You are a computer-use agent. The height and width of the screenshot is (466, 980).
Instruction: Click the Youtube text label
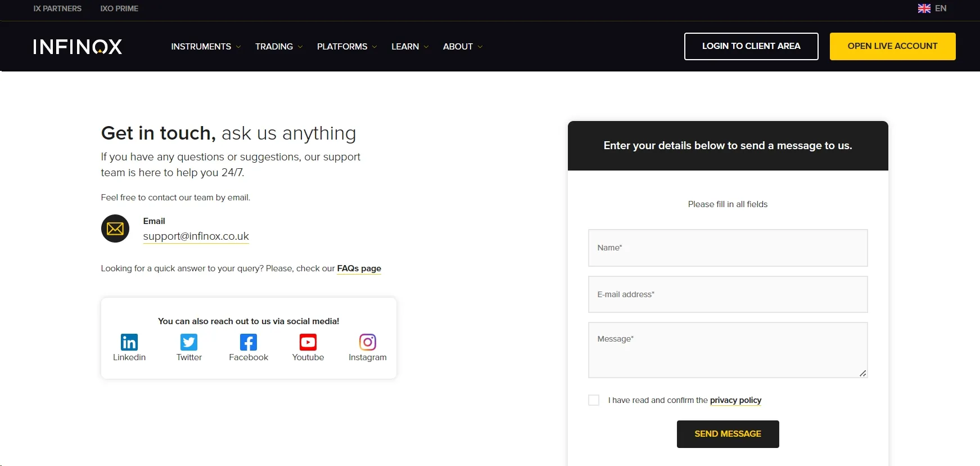coord(308,357)
